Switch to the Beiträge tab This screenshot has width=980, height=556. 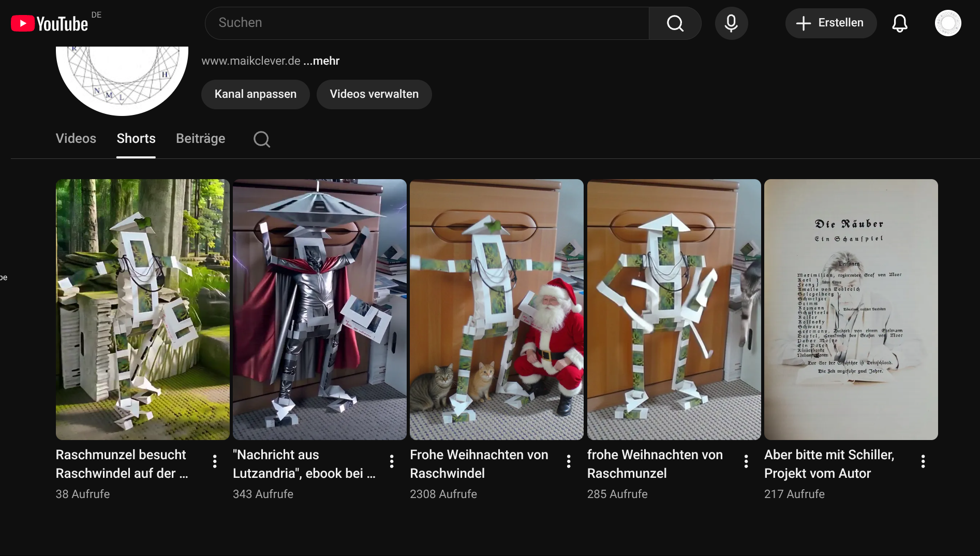pos(200,139)
